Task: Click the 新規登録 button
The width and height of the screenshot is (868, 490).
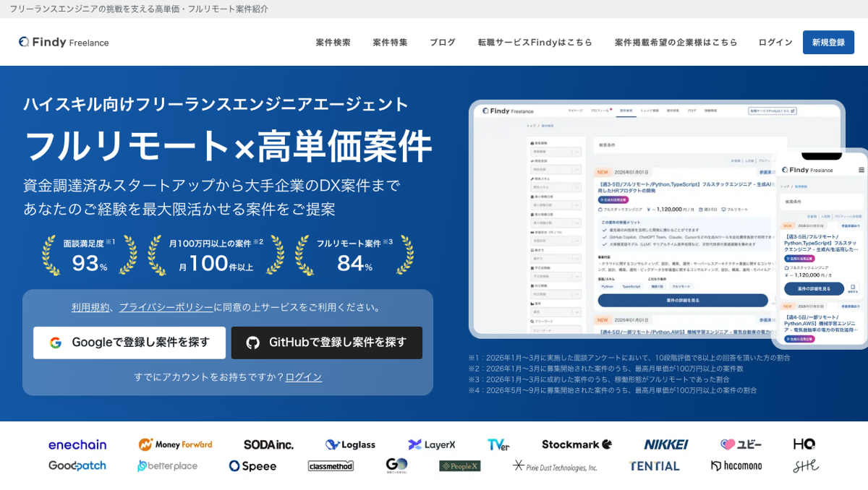Action: coord(828,42)
